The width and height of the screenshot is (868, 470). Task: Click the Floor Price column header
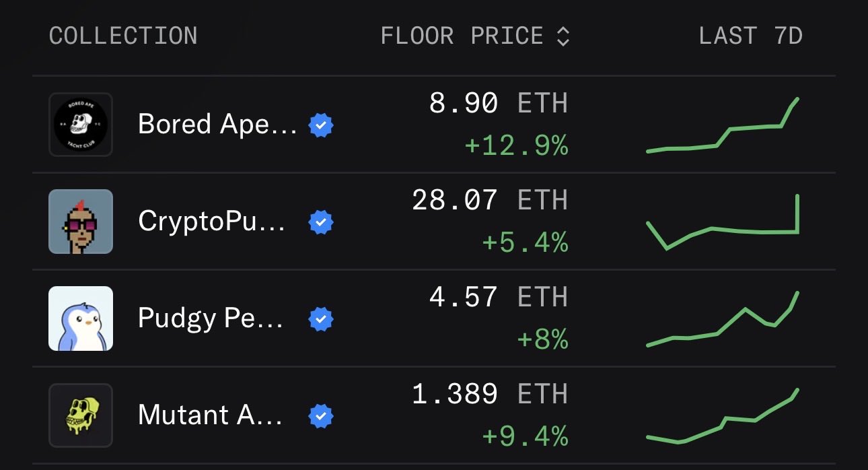pyautogui.click(x=462, y=36)
